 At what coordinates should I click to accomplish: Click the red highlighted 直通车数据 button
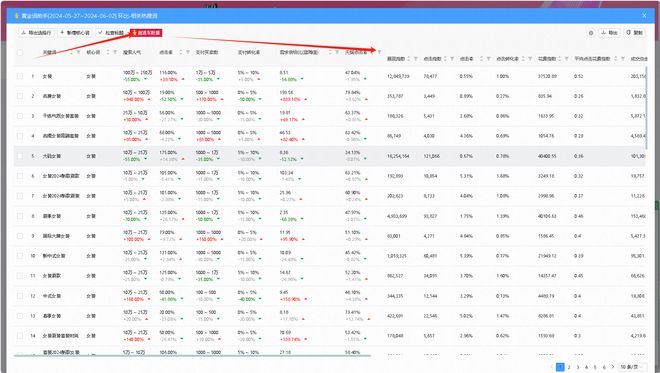146,33
